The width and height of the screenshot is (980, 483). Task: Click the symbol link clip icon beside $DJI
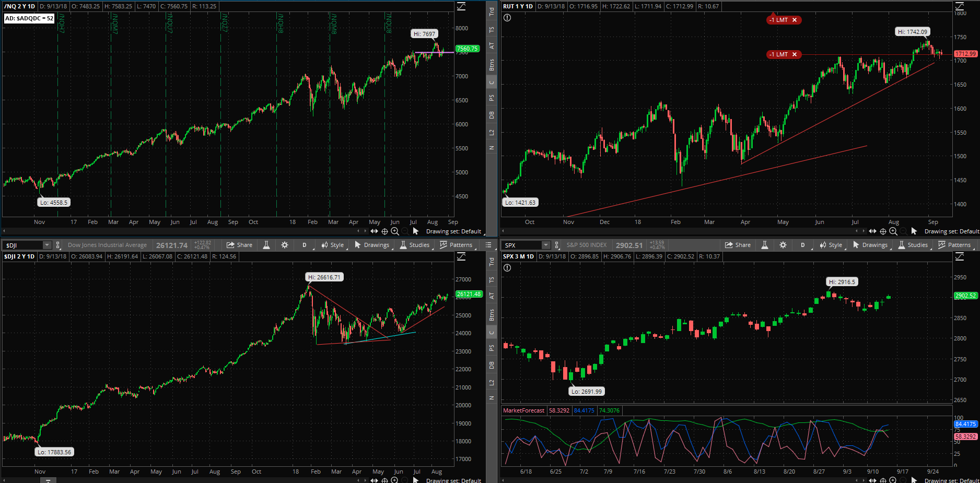(58, 245)
